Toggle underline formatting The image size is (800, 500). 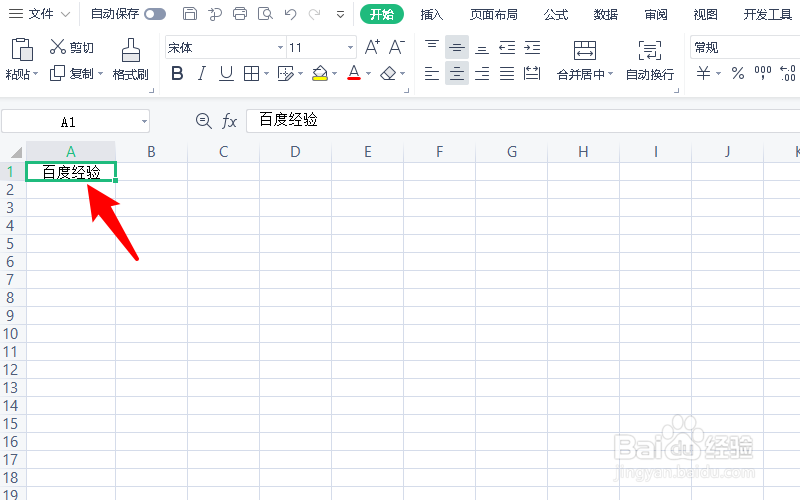click(226, 73)
